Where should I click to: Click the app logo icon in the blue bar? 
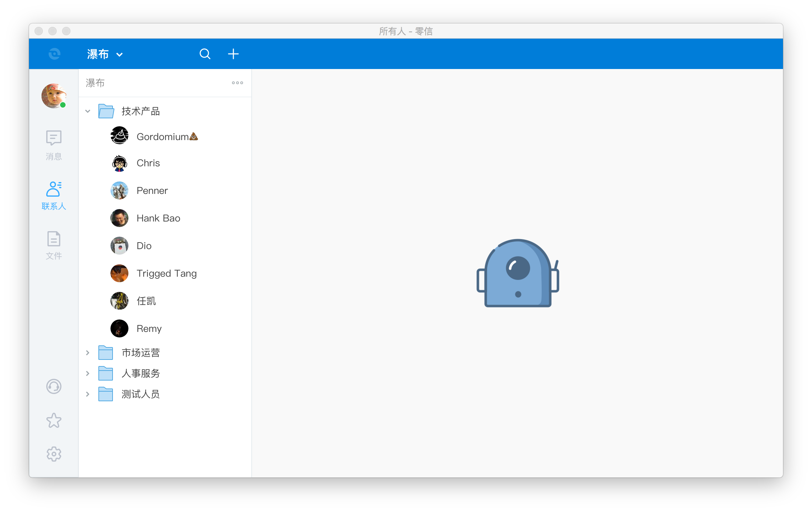click(55, 54)
